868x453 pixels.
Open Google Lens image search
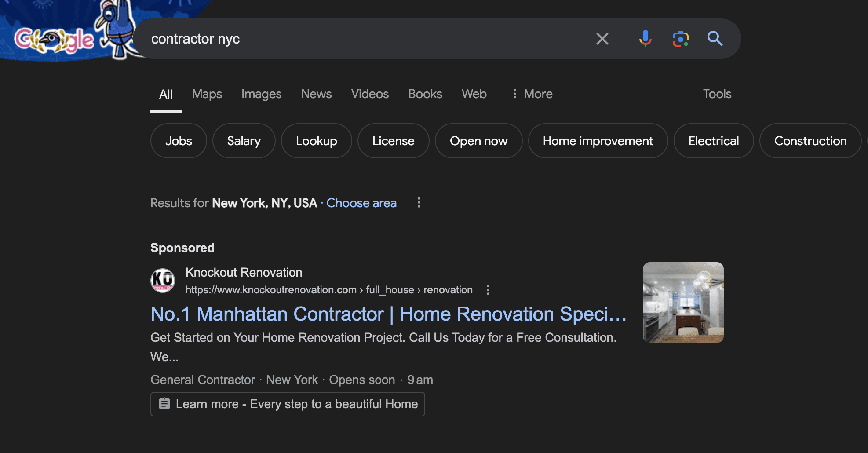coord(680,39)
